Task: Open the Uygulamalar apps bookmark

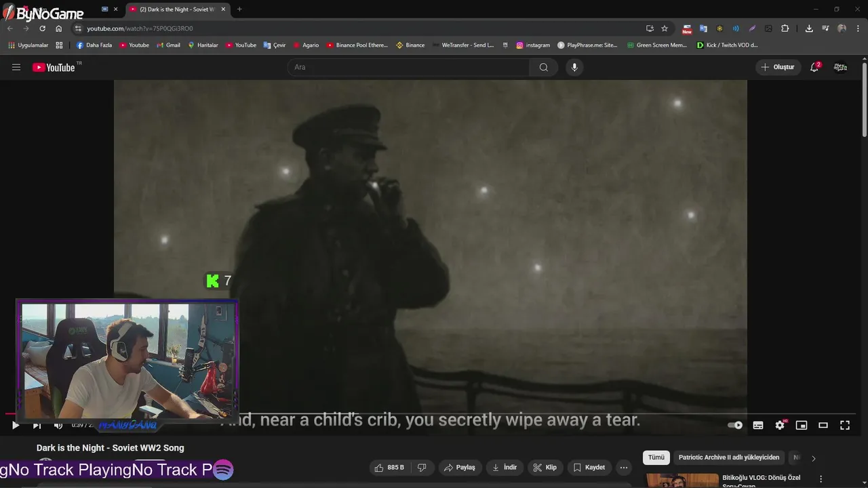Action: [28, 45]
